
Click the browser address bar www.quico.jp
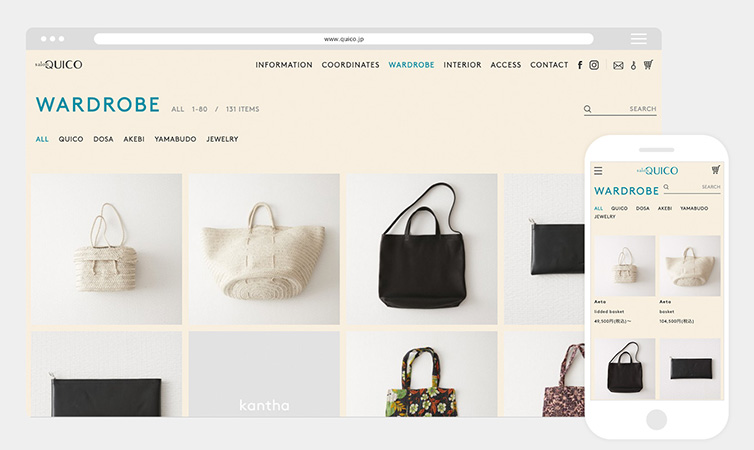tap(343, 39)
